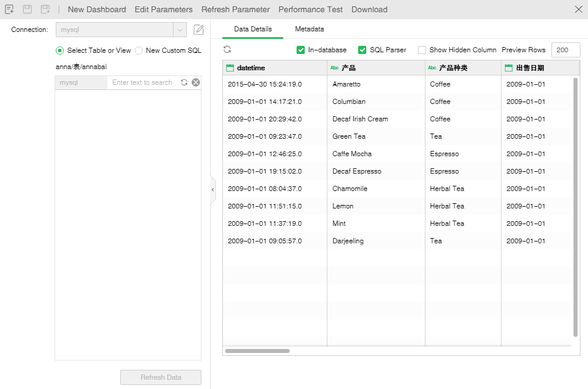Click Download in the top toolbar
The height and width of the screenshot is (389, 588).
click(x=369, y=9)
